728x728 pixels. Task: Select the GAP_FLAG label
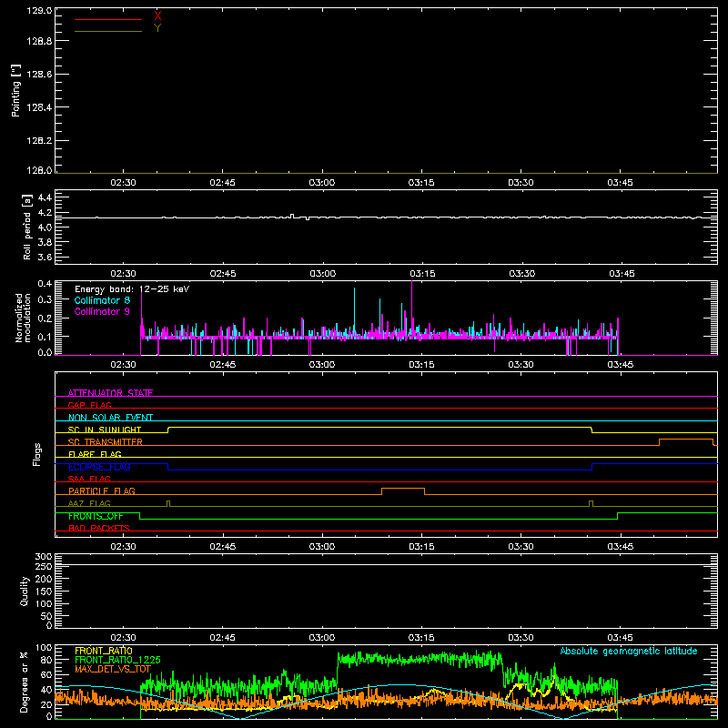coord(89,405)
